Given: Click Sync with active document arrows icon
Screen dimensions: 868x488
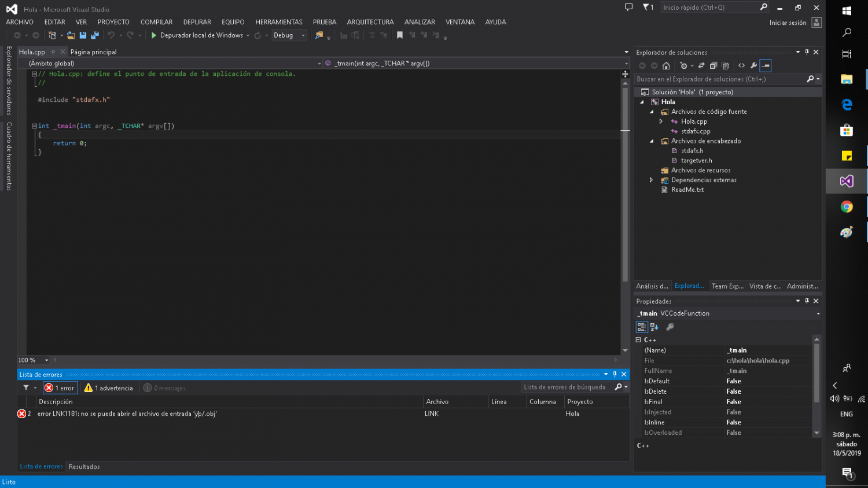Looking at the screenshot, I should (701, 65).
